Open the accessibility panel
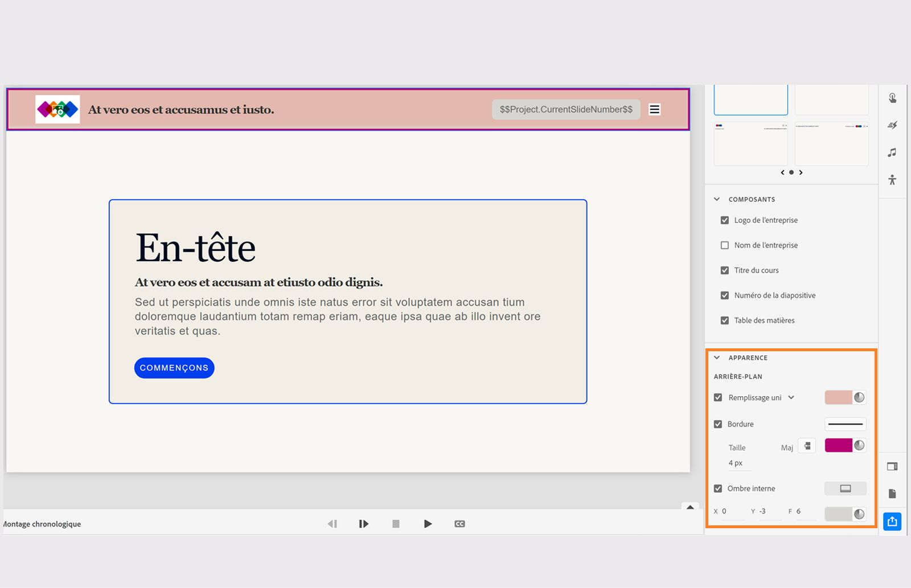 pyautogui.click(x=892, y=179)
